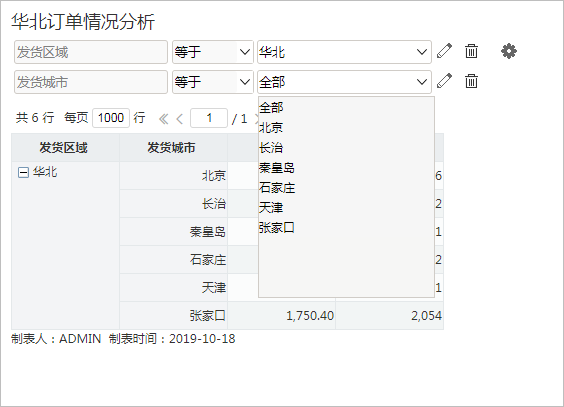The height and width of the screenshot is (407, 564).
Task: Click the current page number field
Action: tap(209, 118)
